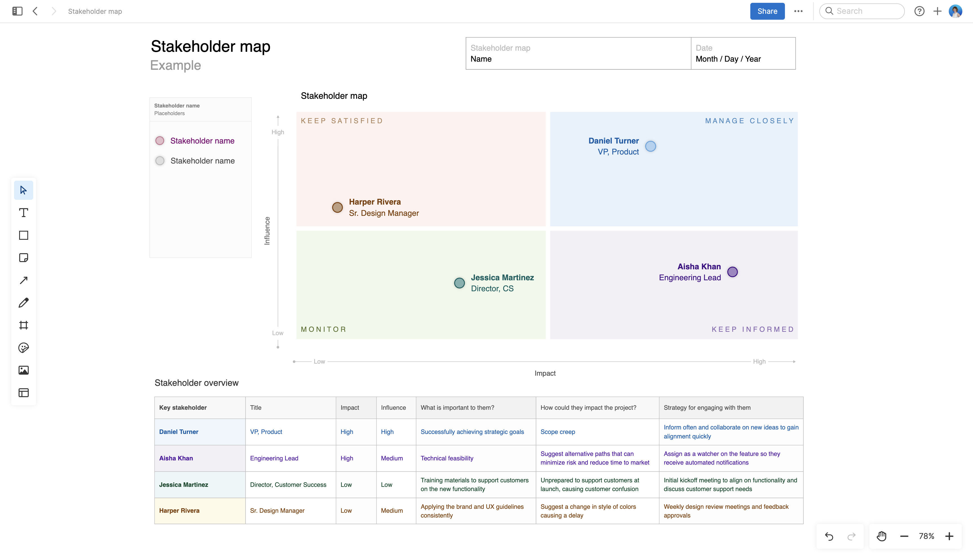The image size is (973, 560).
Task: Select the rectangle shape tool
Action: click(x=23, y=235)
